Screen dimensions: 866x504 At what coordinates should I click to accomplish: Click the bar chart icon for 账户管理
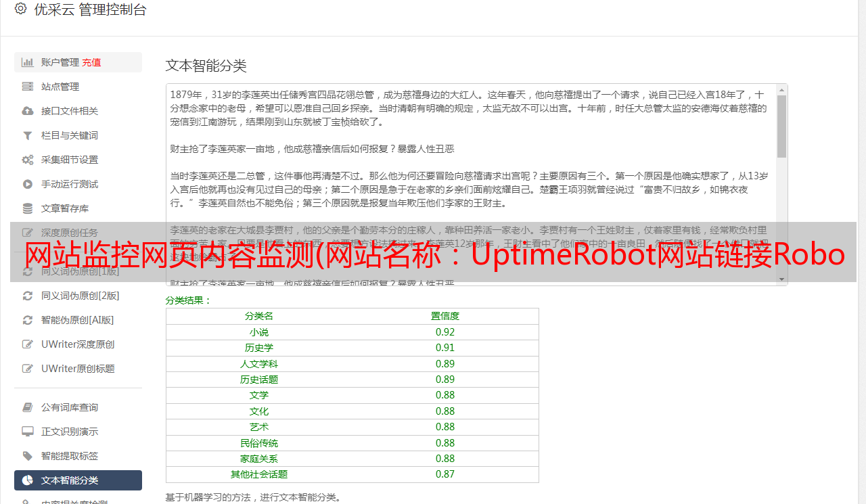pos(28,62)
